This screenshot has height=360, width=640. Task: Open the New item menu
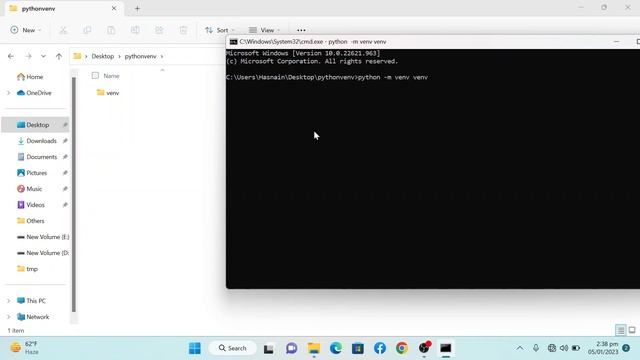[26, 30]
